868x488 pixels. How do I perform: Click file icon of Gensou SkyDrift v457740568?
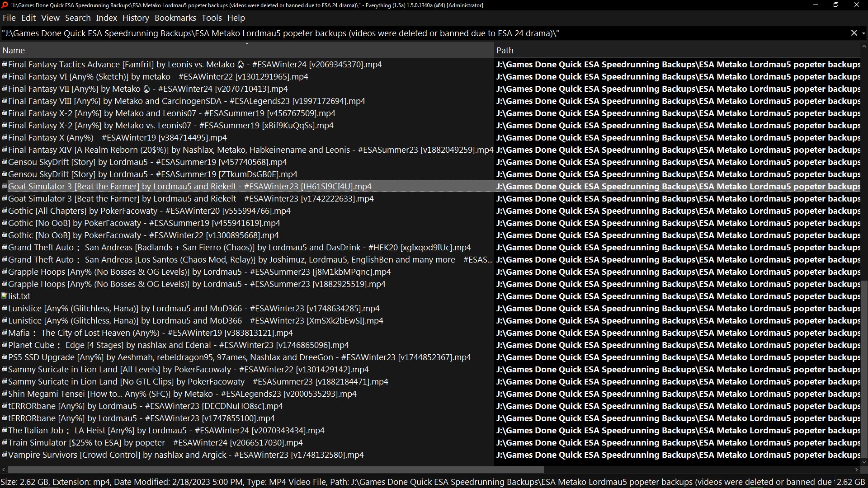[5, 162]
